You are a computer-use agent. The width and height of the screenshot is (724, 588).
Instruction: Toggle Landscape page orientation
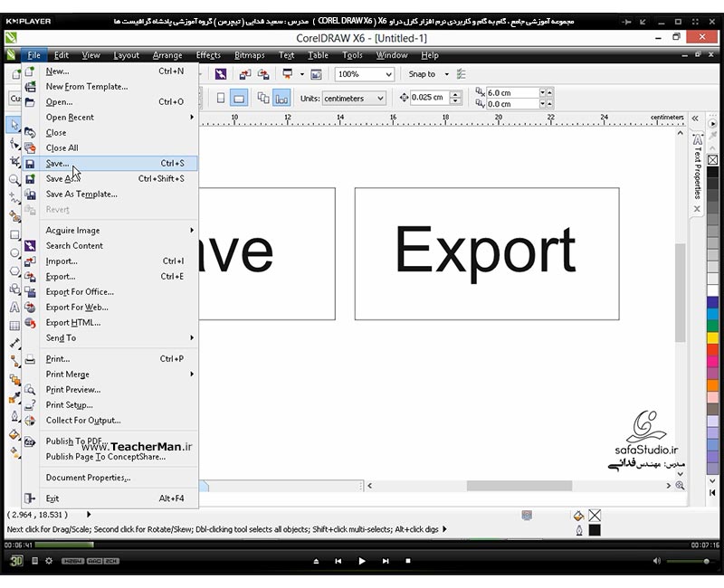[x=239, y=98]
